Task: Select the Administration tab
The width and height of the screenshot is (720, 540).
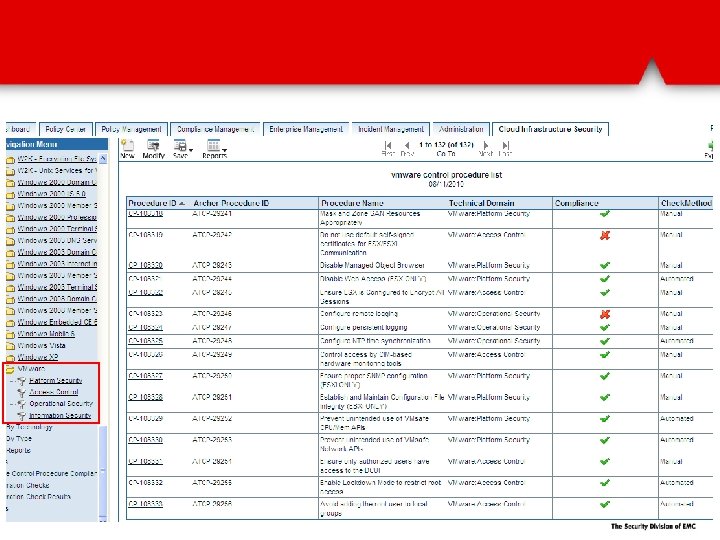Action: tap(461, 129)
